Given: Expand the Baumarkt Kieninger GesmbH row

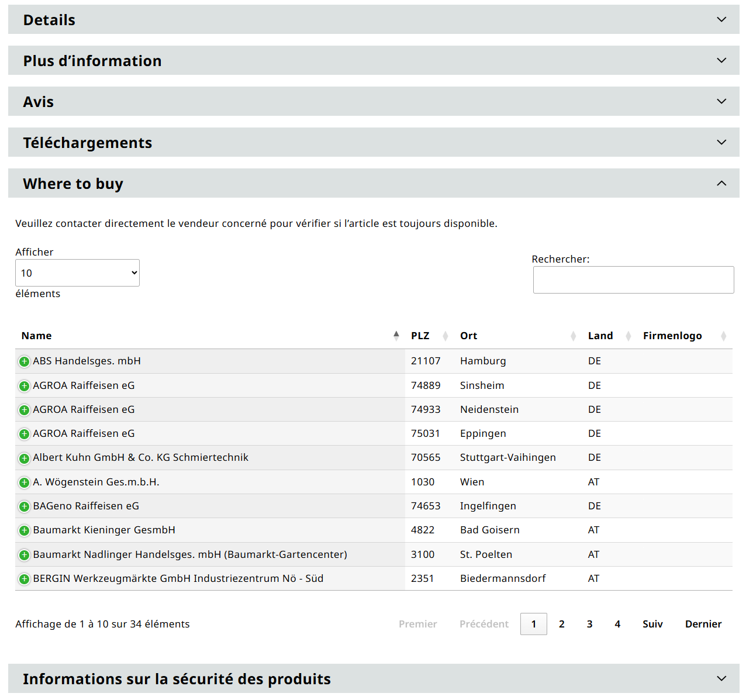Looking at the screenshot, I should [24, 530].
